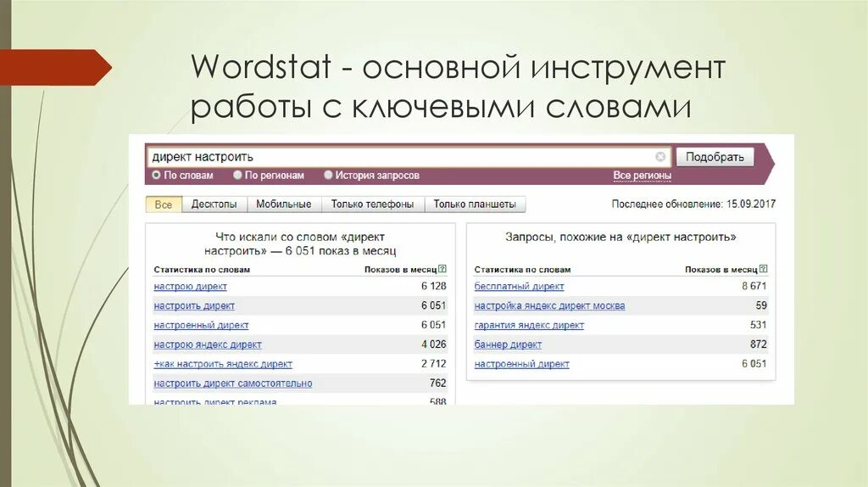Click the slide title 'Wordstat - основной инструмент'
868x487 pixels.
pos(458,66)
